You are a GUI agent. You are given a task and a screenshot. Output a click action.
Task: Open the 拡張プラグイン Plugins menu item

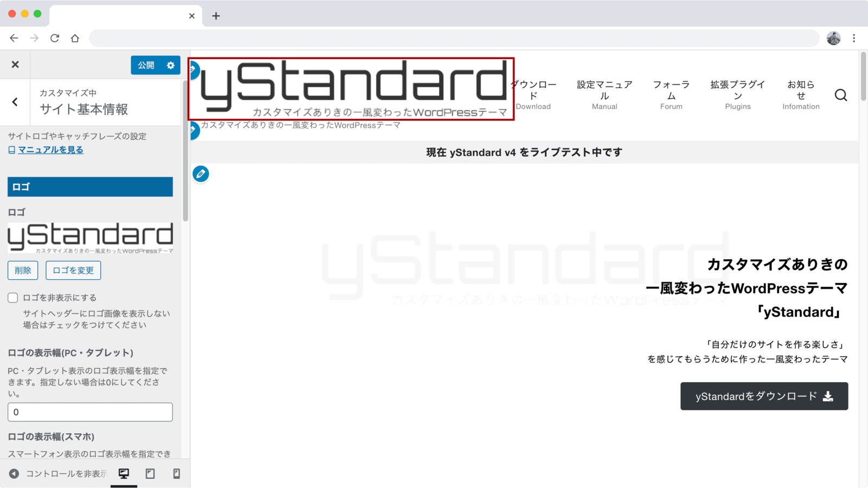(x=738, y=95)
